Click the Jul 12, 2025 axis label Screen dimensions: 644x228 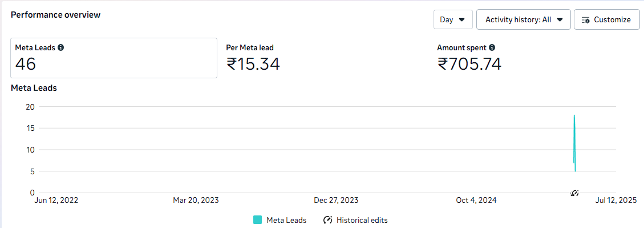[x=616, y=201]
